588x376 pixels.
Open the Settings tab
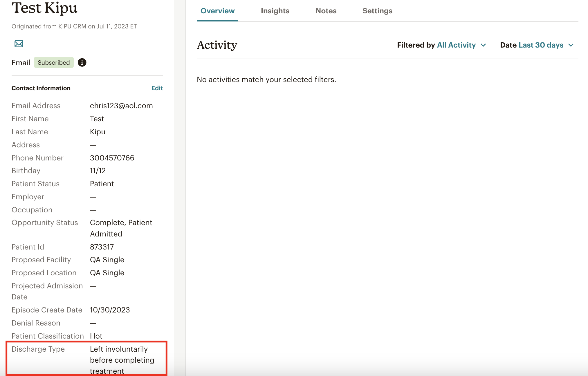pos(377,11)
